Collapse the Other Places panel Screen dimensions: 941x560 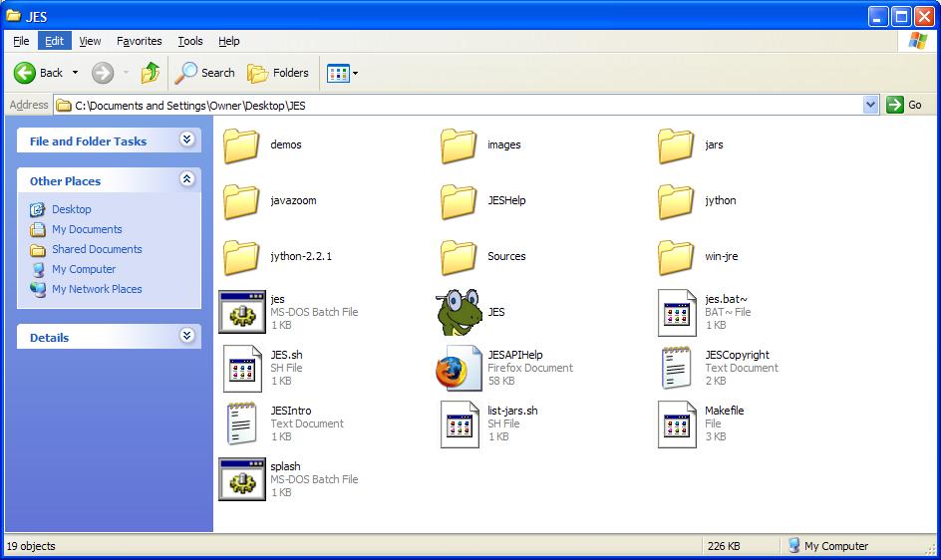(186, 180)
